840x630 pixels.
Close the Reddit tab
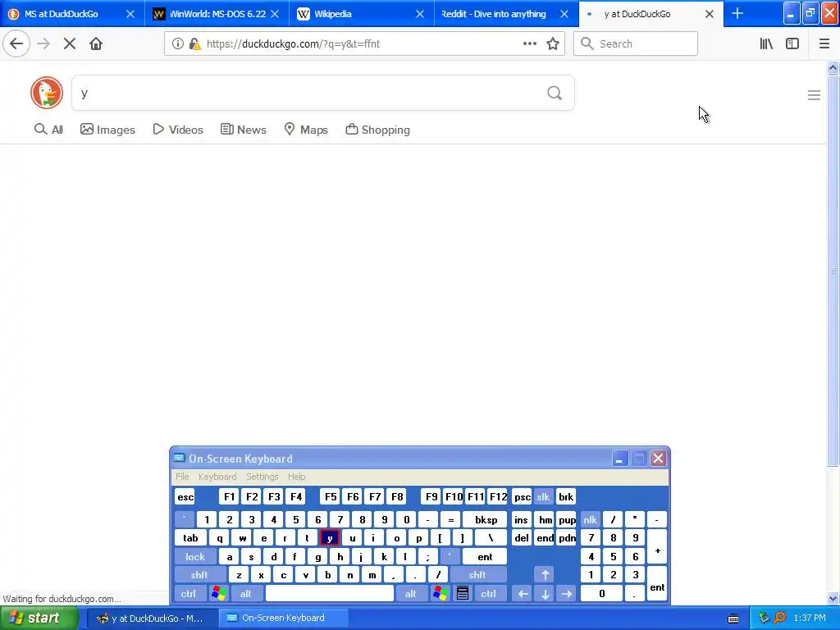click(x=564, y=14)
